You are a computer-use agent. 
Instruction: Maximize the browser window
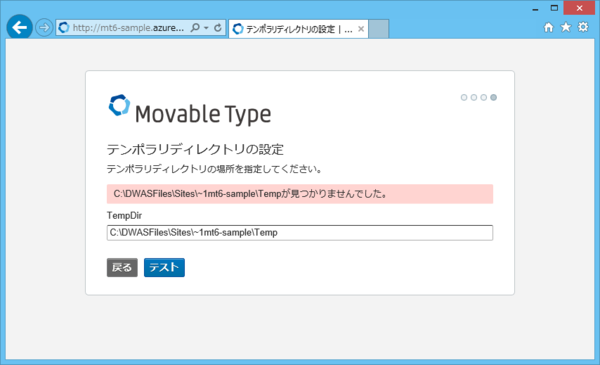(554, 8)
